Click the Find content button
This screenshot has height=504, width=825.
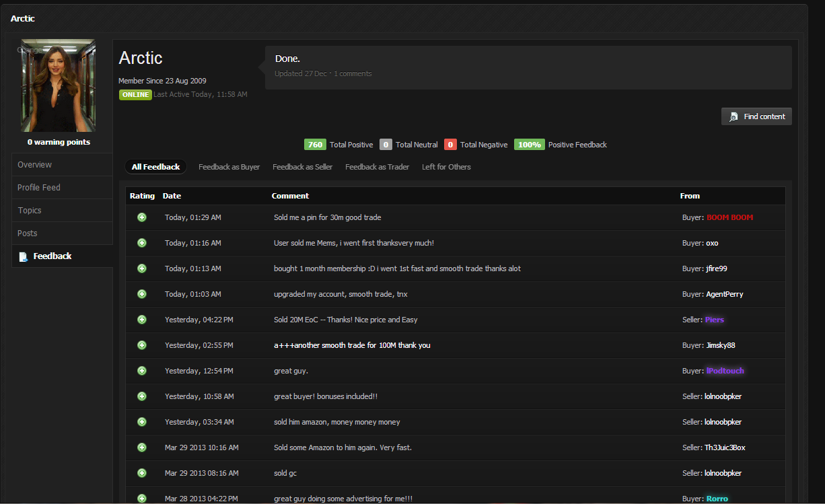[756, 116]
